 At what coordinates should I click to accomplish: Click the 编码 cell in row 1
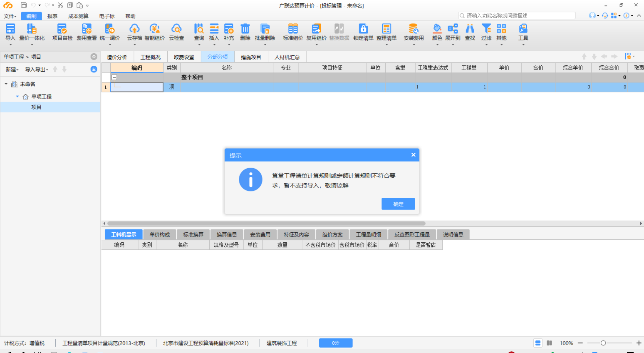[x=137, y=87]
